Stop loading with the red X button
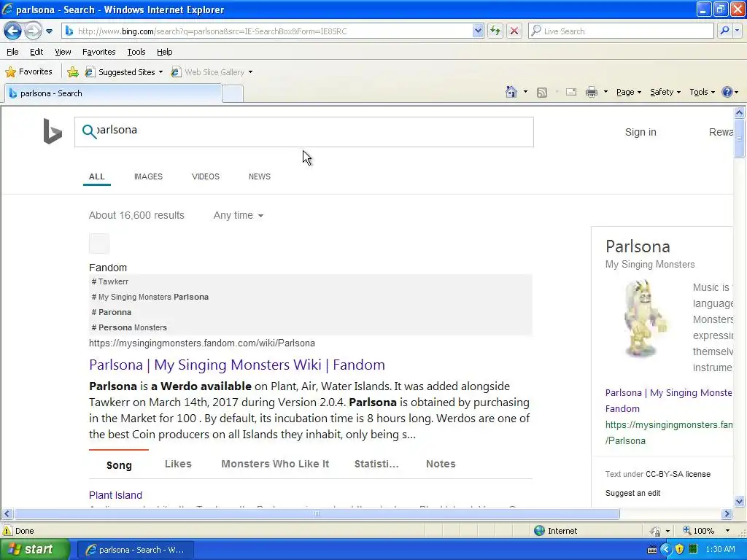Image resolution: width=747 pixels, height=560 pixels. (514, 31)
